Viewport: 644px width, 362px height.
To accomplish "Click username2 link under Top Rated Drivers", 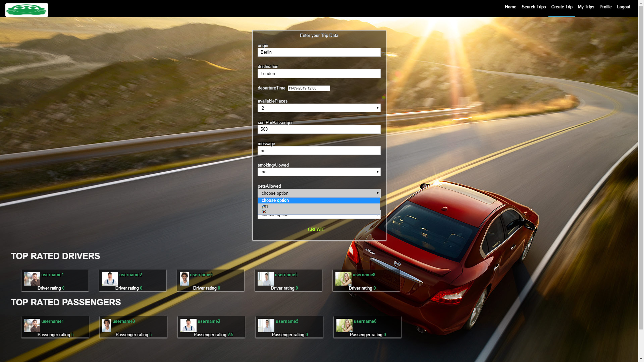I will [130, 275].
